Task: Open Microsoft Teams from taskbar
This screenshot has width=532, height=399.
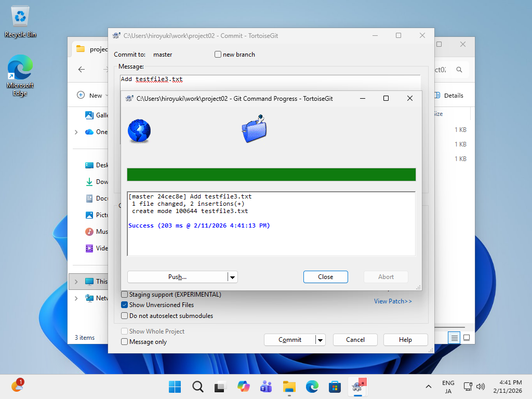Action: click(x=266, y=387)
